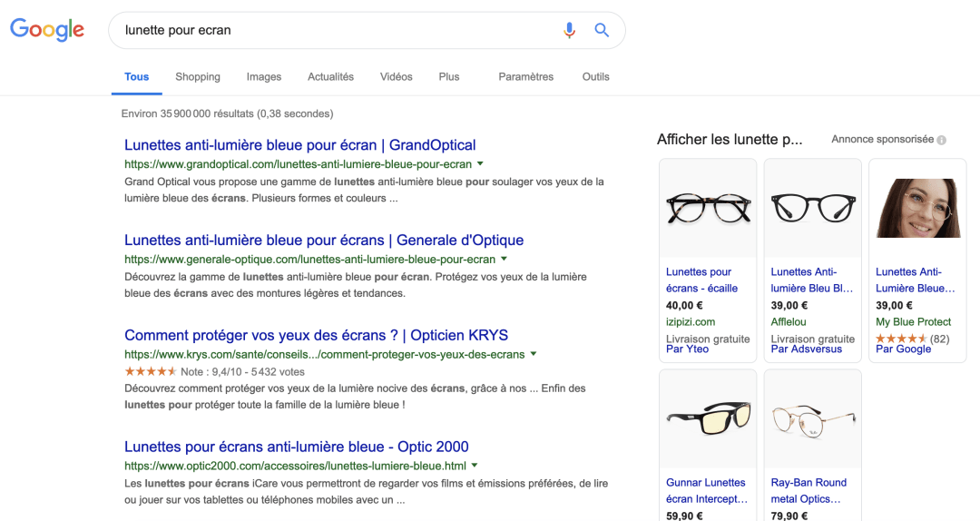Click the krys.com green URL
Viewport: 980px width, 521px height.
click(324, 355)
